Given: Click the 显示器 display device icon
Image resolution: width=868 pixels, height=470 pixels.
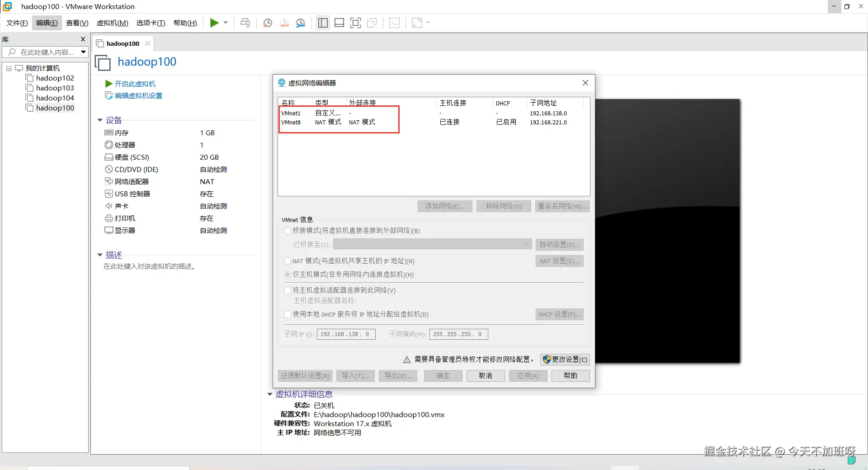Looking at the screenshot, I should (108, 230).
